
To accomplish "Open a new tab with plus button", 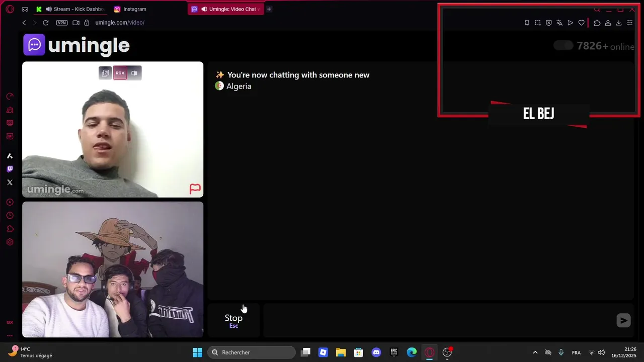I will (269, 9).
